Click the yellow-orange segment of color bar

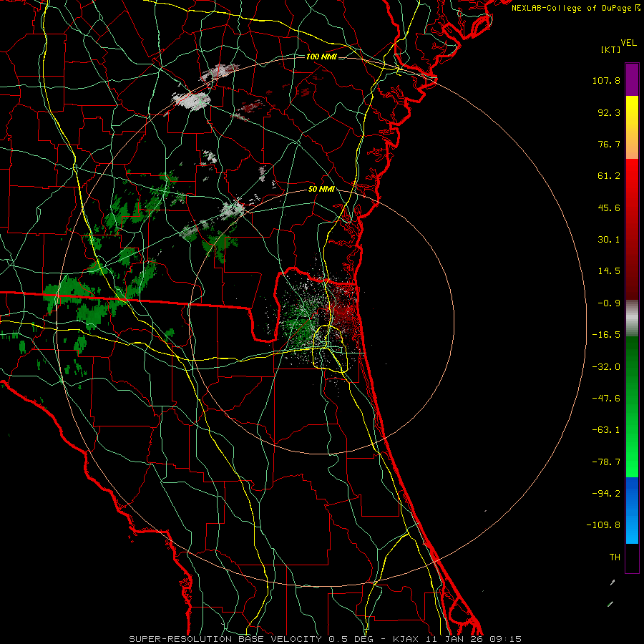[x=632, y=127]
